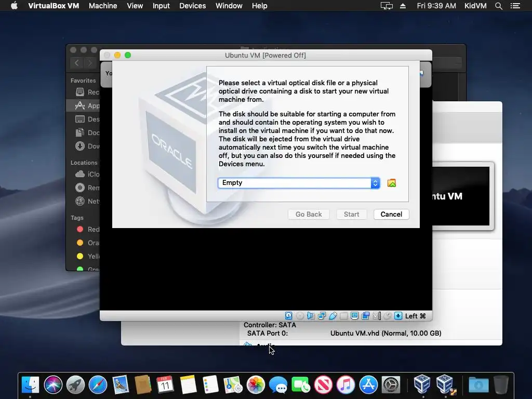Open the Downloads folder in the Dock
532x399 pixels.
click(478, 385)
